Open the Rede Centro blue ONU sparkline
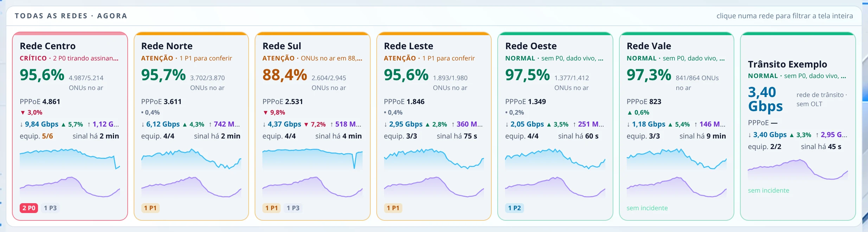 (70, 159)
